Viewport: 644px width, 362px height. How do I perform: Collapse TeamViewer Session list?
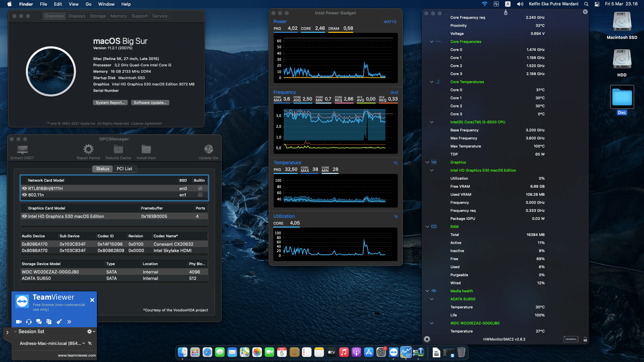(15, 331)
